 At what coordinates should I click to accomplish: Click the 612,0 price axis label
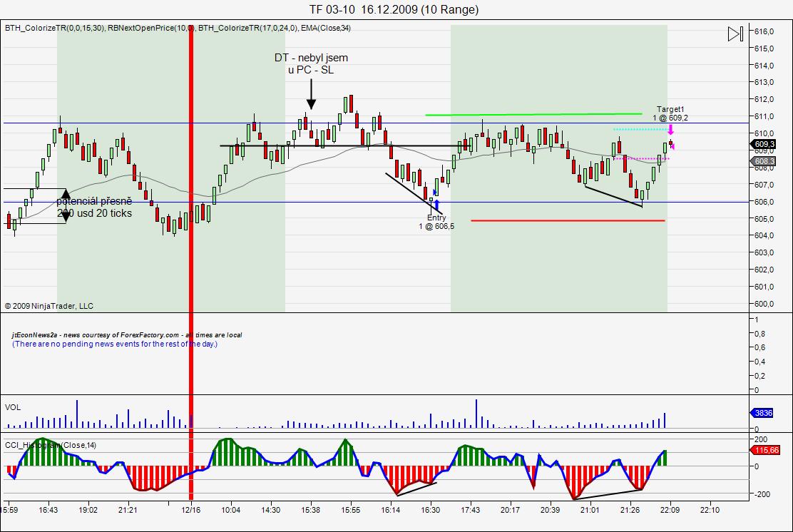764,99
